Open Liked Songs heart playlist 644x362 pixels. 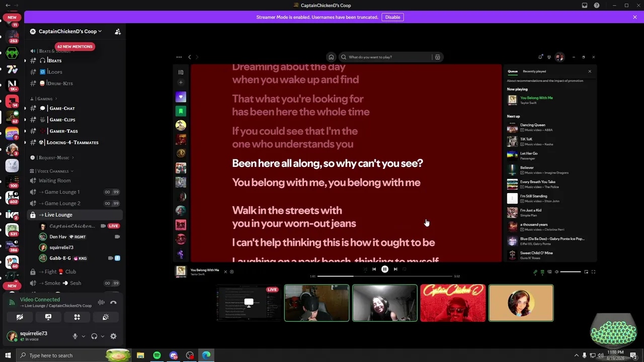pyautogui.click(x=181, y=97)
